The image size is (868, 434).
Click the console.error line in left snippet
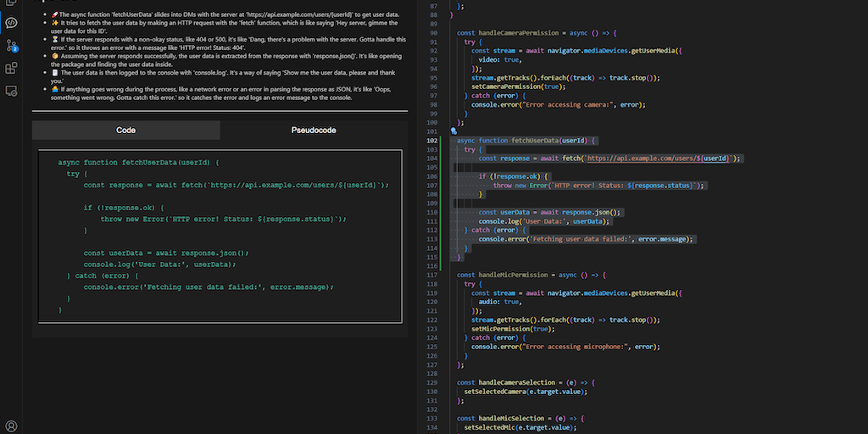(209, 287)
